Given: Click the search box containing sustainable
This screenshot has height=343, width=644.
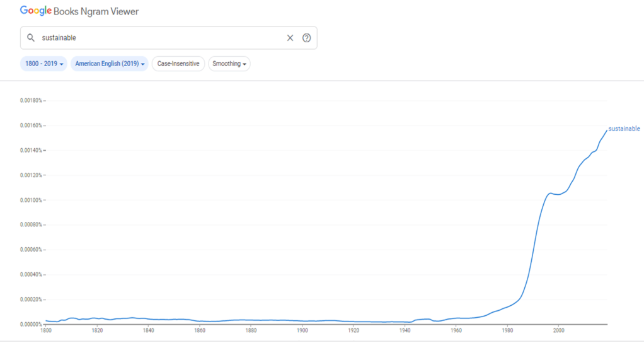Looking at the screenshot, I should [158, 38].
